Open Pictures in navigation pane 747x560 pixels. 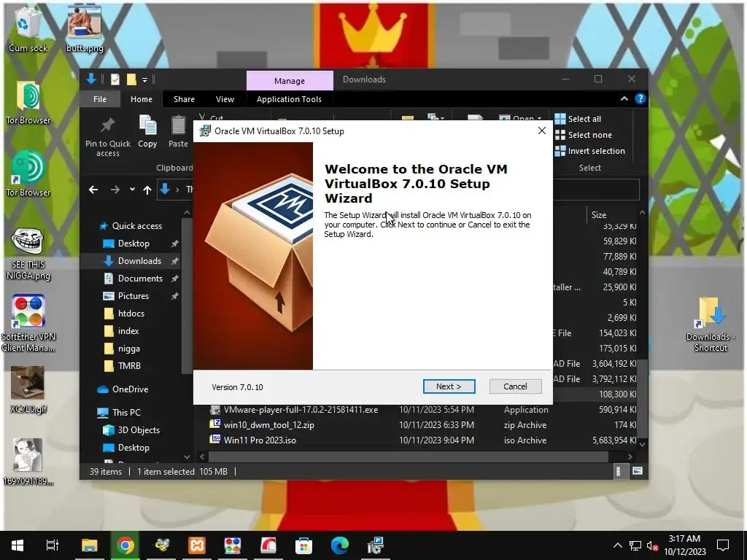[133, 296]
